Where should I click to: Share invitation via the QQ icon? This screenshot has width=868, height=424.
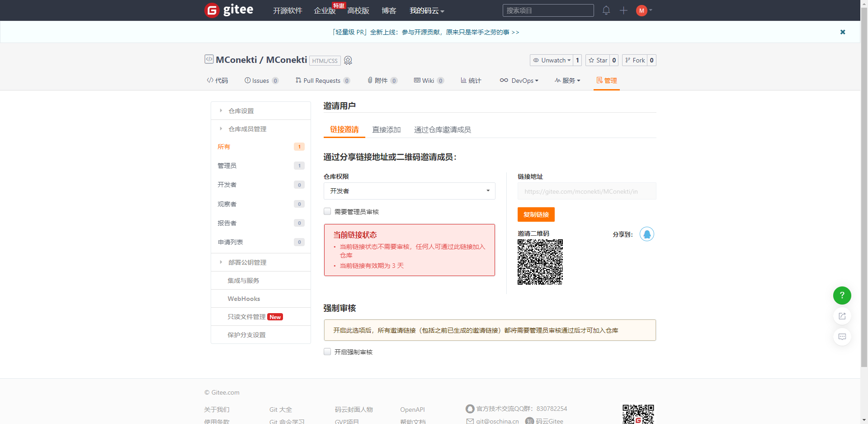647,234
